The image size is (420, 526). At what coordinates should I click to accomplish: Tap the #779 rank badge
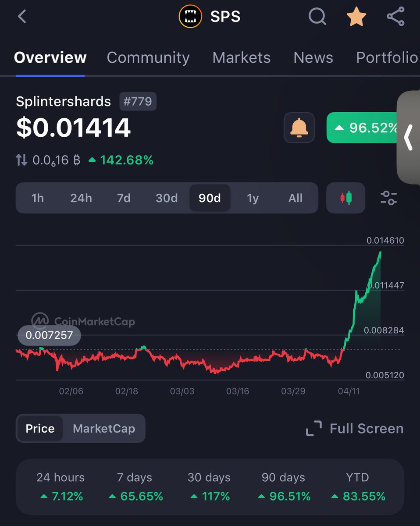point(138,102)
